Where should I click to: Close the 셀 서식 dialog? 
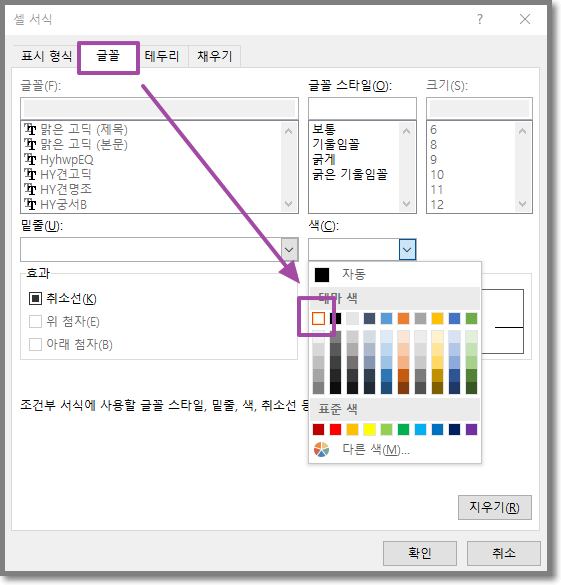(525, 19)
